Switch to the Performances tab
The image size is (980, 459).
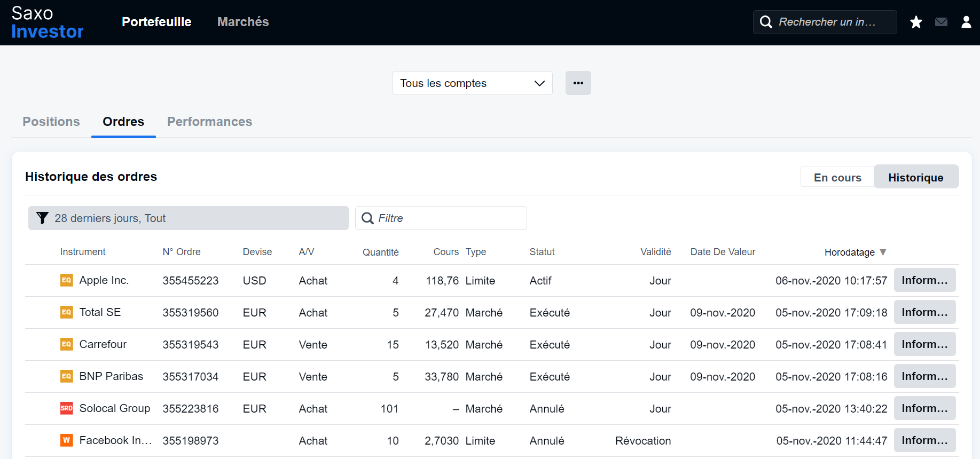point(209,122)
